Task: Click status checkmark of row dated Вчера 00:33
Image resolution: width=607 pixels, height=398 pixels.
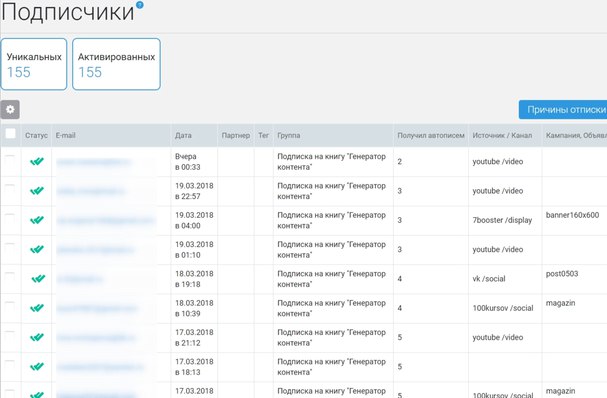Action: 37,161
